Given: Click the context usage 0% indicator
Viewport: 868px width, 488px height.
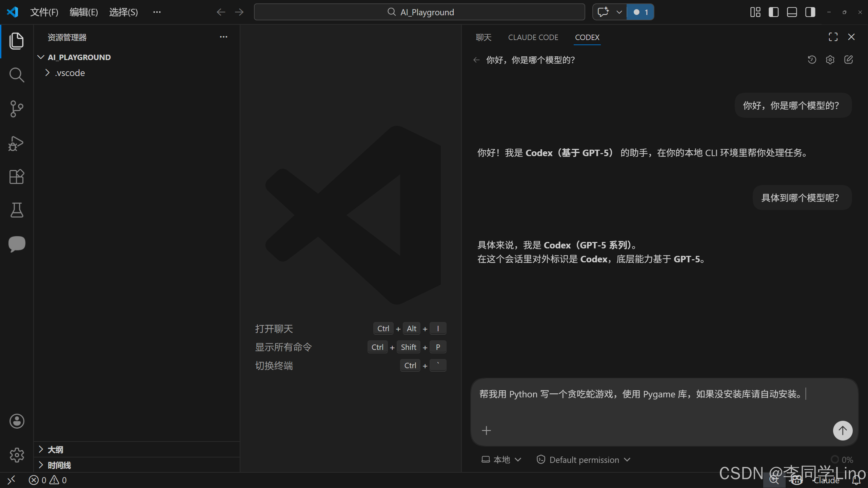Looking at the screenshot, I should 842,460.
